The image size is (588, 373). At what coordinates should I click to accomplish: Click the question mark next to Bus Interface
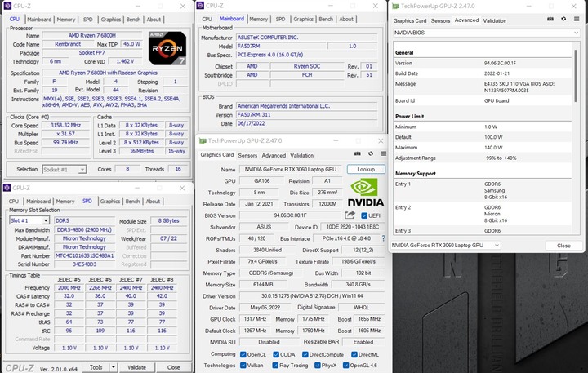(383, 238)
